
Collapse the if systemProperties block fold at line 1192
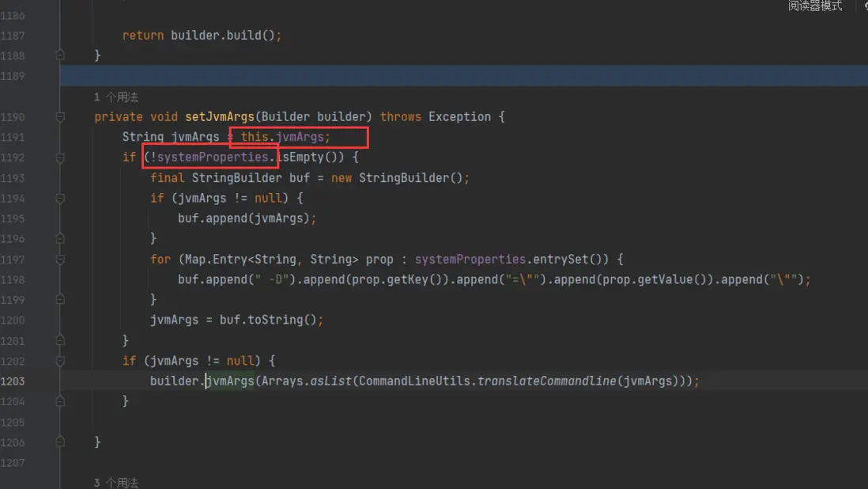tap(60, 157)
